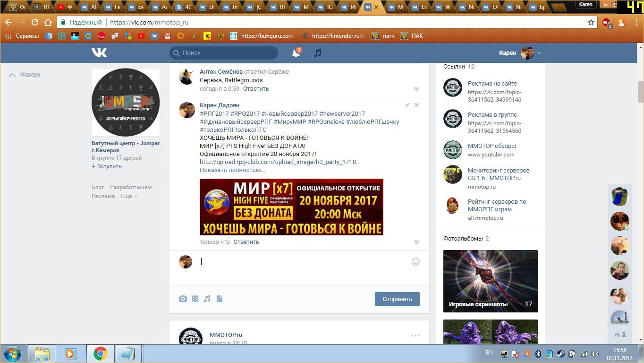Switch to the YouTube tab playing audio

tap(66, 7)
